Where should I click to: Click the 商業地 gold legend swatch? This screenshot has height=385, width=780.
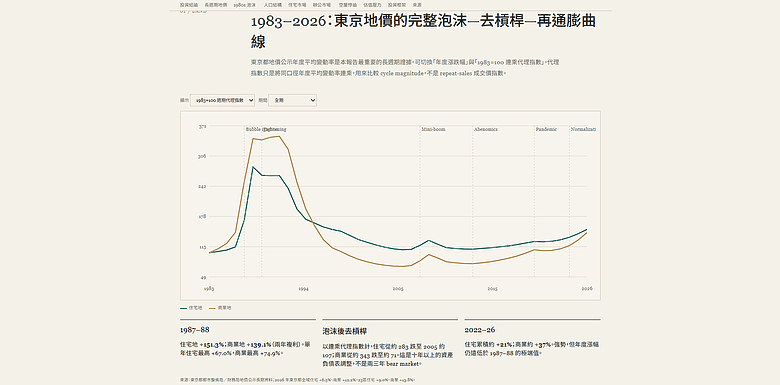(x=212, y=308)
